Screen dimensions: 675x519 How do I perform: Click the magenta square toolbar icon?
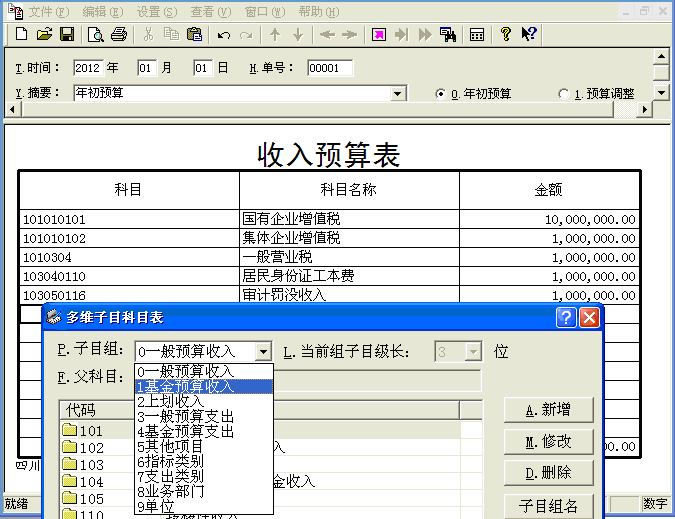[x=379, y=34]
